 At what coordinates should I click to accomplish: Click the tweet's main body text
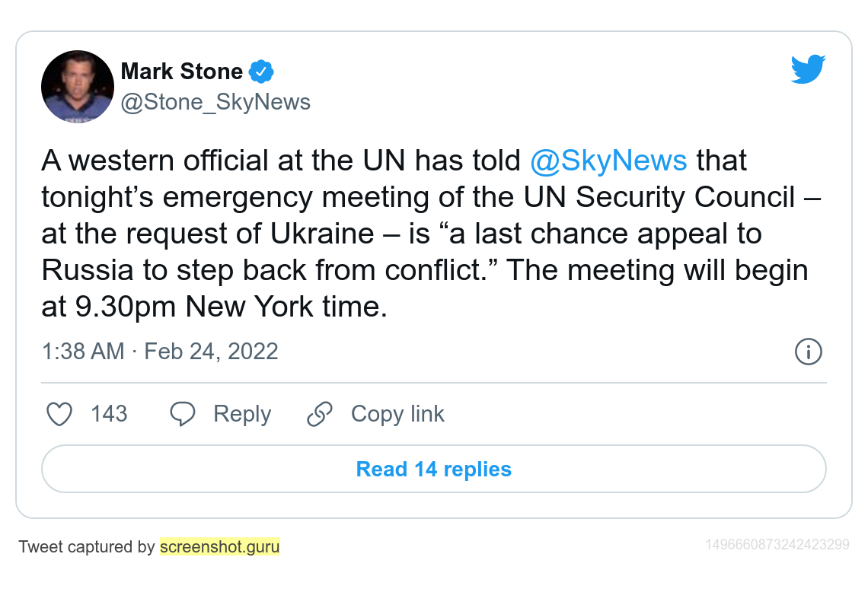point(426,234)
